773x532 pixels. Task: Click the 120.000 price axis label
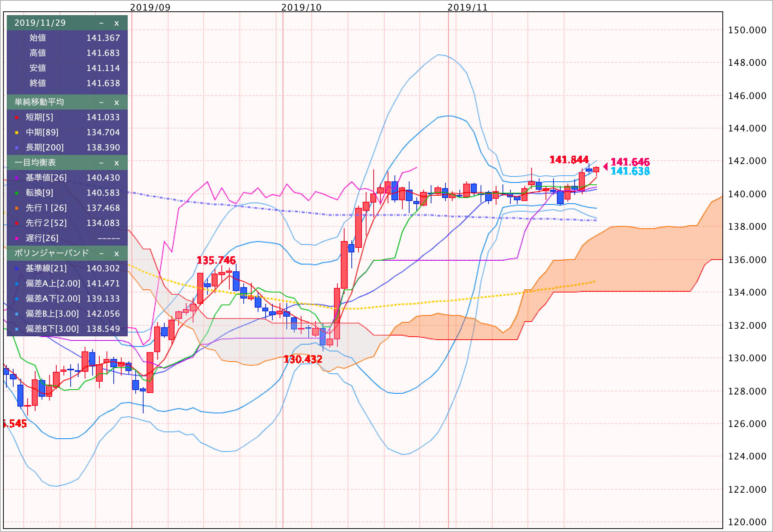[x=747, y=523]
